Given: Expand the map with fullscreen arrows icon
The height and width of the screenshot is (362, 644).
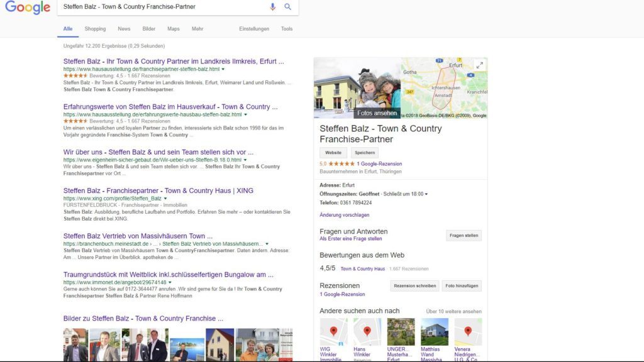Looking at the screenshot, I should [x=479, y=65].
